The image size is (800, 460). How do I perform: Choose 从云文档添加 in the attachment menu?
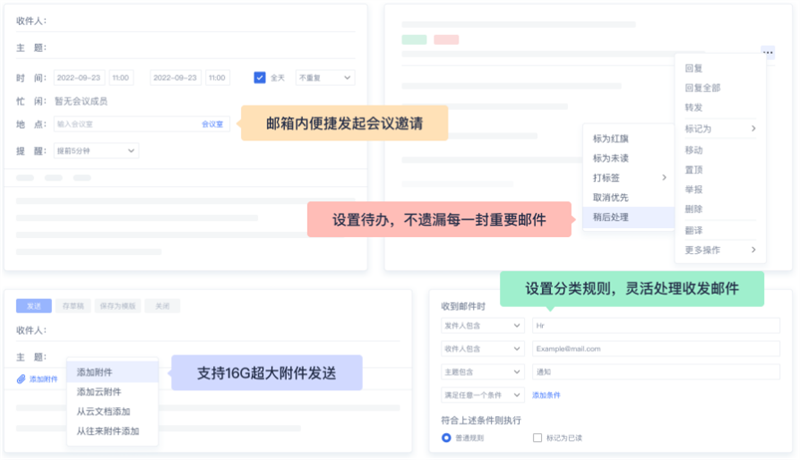[x=103, y=412]
